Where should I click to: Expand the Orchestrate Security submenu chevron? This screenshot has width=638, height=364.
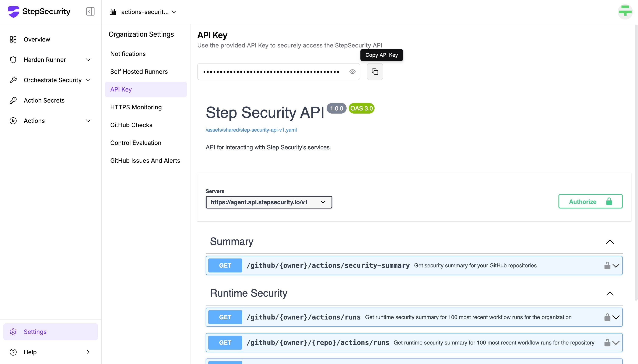coord(88,80)
